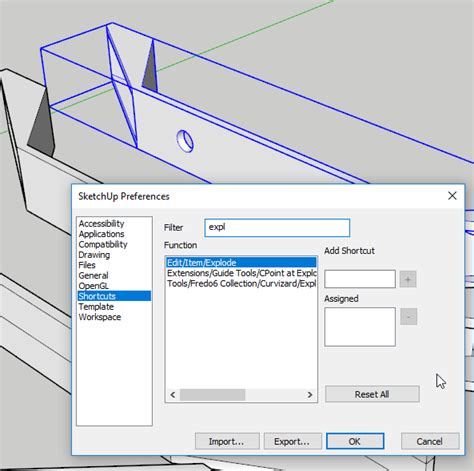Confirm preferences with OK

click(355, 441)
